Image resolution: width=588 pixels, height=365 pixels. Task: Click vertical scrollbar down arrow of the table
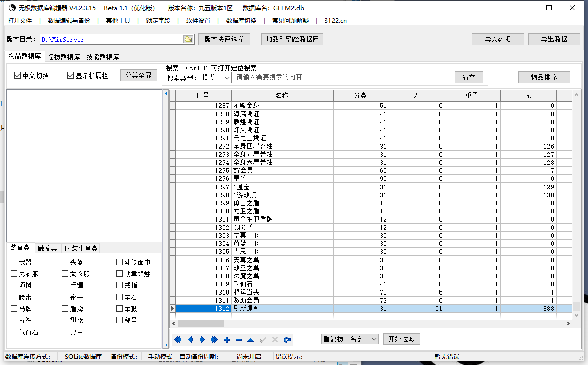click(576, 315)
